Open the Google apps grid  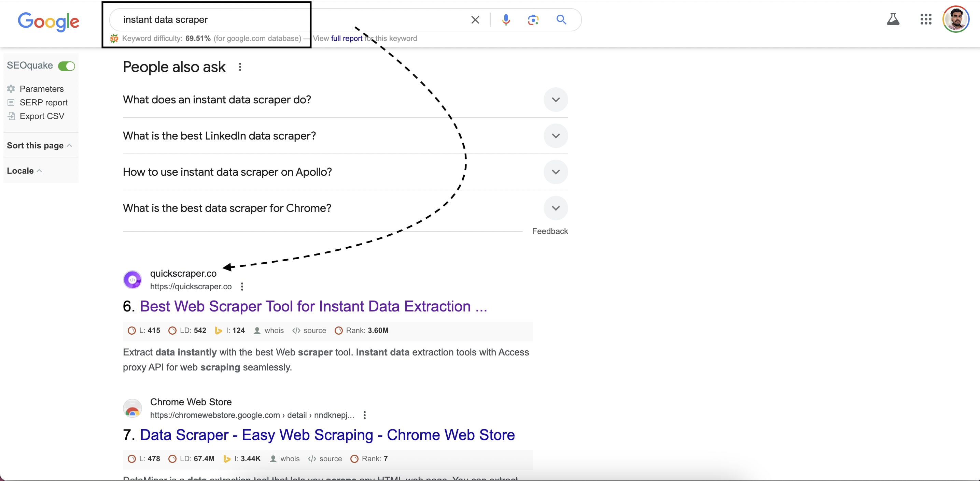[x=926, y=19]
